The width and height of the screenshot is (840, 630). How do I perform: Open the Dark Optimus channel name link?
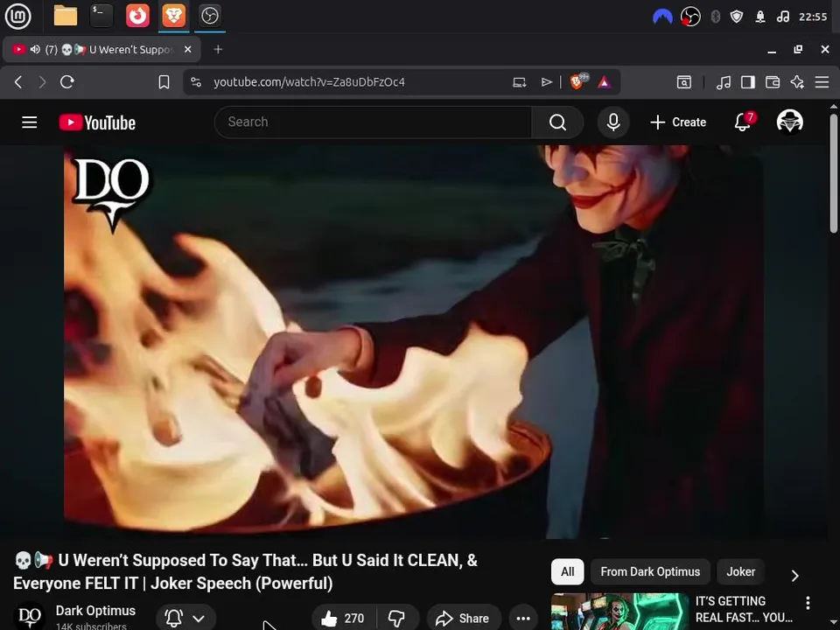[x=95, y=611]
